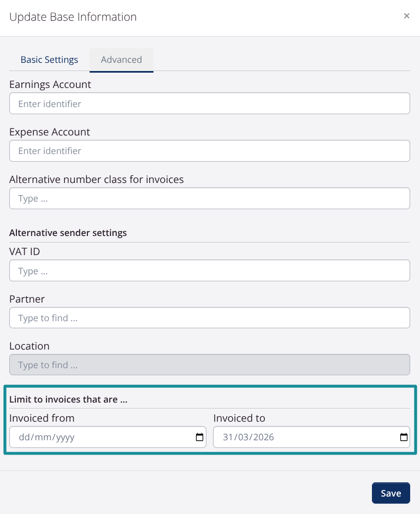Click the Alternative sender settings heading
This screenshot has height=514, width=420.
tap(68, 233)
